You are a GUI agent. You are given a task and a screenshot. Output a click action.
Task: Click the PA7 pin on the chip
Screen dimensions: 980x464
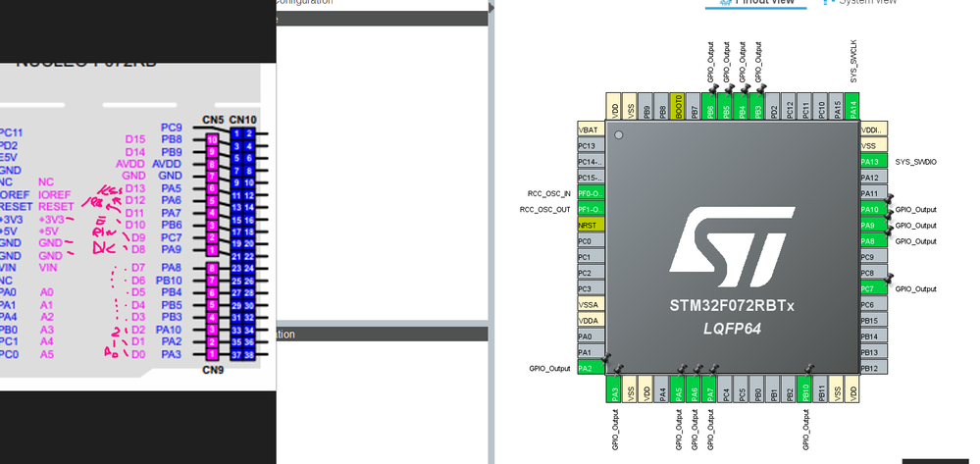tap(710, 388)
